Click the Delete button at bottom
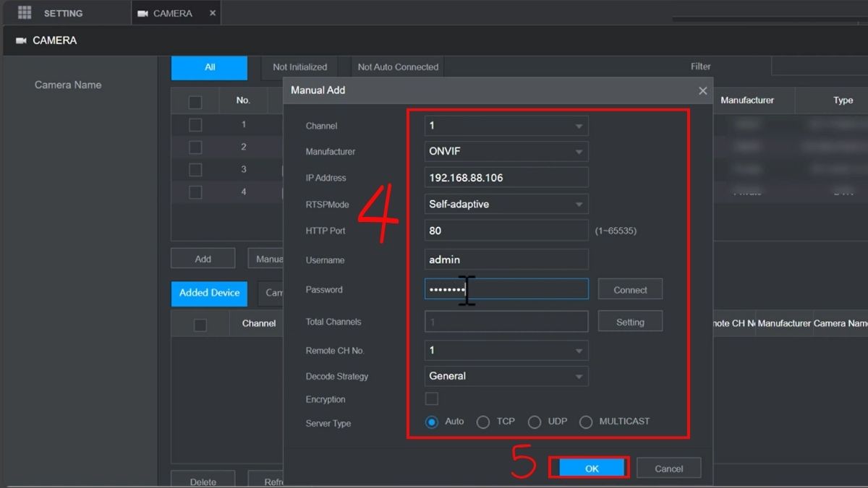The image size is (868, 488). tap(203, 480)
